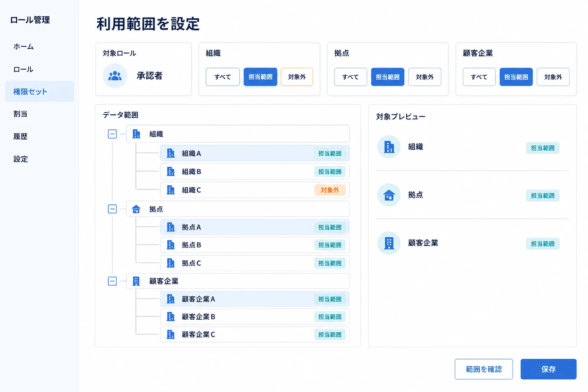Select the 組織 A tree row label
This screenshot has width=588, height=392.
click(191, 153)
